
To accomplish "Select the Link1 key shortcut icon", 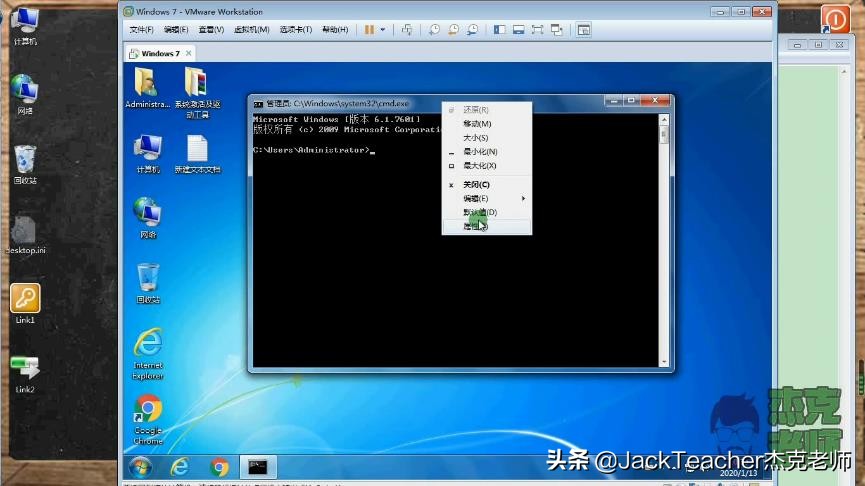I will [25, 303].
